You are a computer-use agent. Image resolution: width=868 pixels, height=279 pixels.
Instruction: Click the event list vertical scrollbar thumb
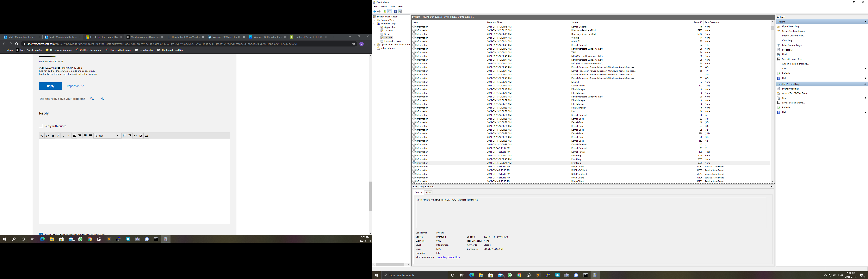772,28
